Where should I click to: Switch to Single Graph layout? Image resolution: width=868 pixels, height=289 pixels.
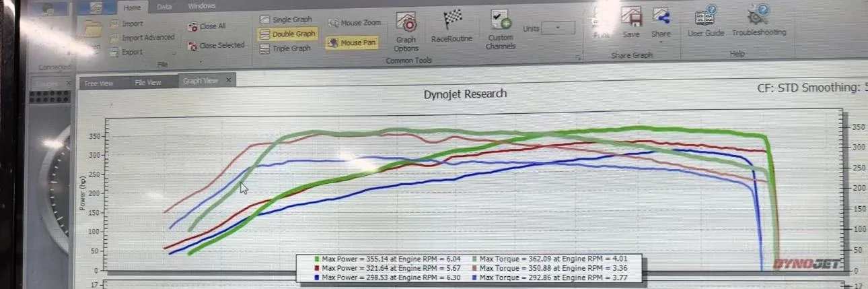point(287,20)
